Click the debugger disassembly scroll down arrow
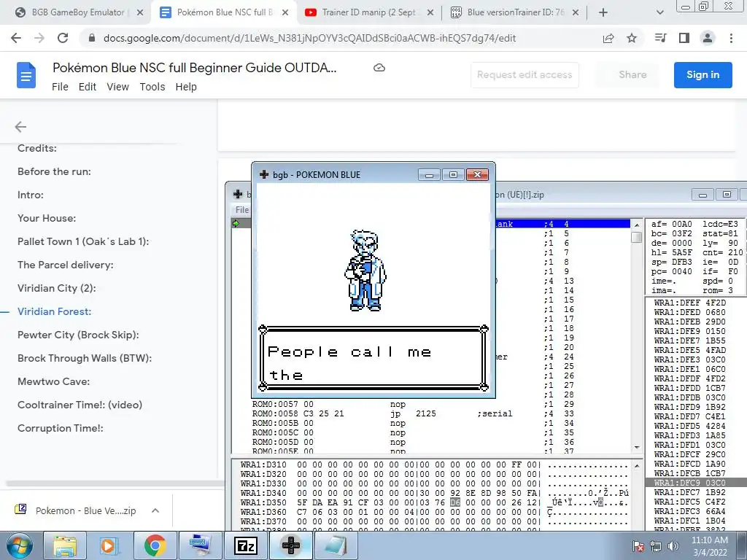Viewport: 747px width, 560px height. click(x=637, y=447)
